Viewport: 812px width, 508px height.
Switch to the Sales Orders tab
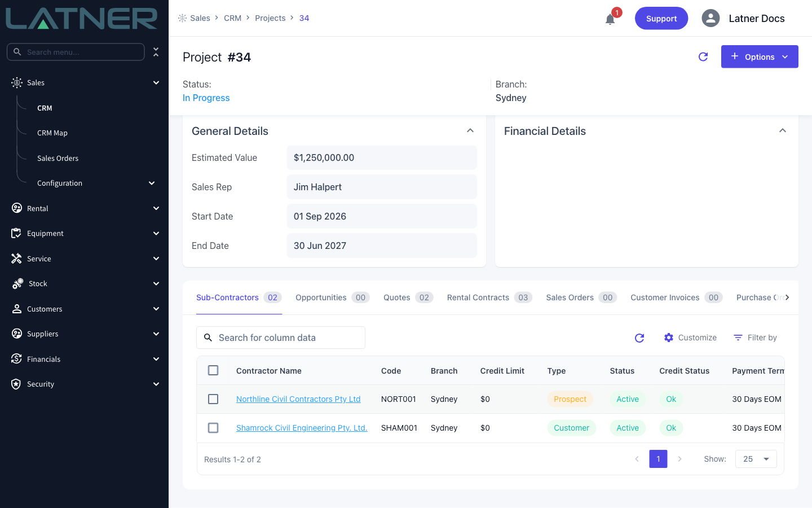click(581, 297)
